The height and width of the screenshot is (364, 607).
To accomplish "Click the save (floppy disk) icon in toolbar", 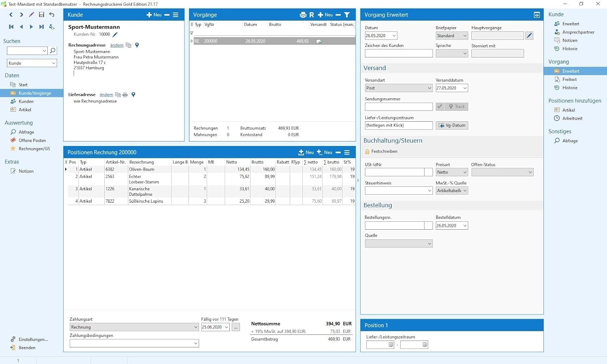I will click(x=41, y=15).
